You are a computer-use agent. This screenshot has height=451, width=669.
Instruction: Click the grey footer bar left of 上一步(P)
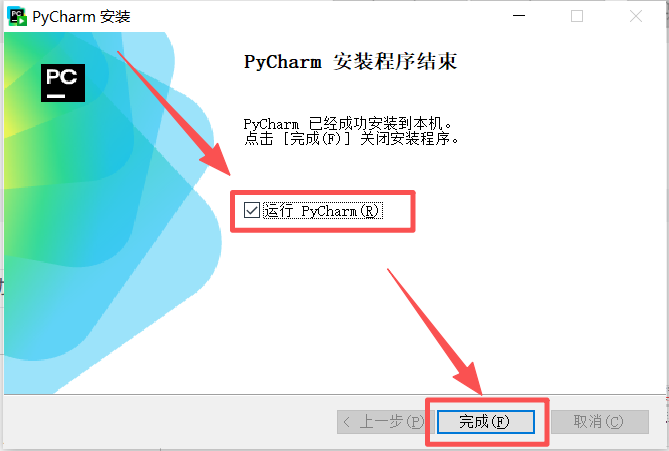(171, 422)
